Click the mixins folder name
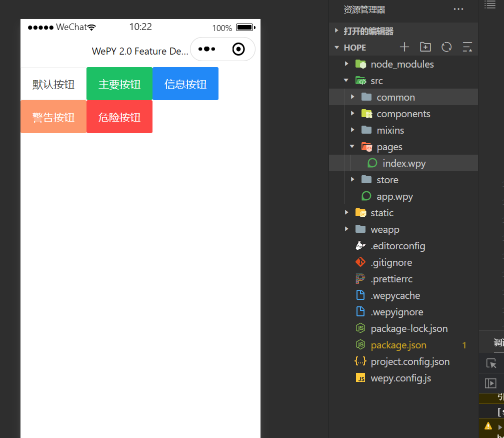Viewport: 504px width, 438px height. [x=390, y=130]
